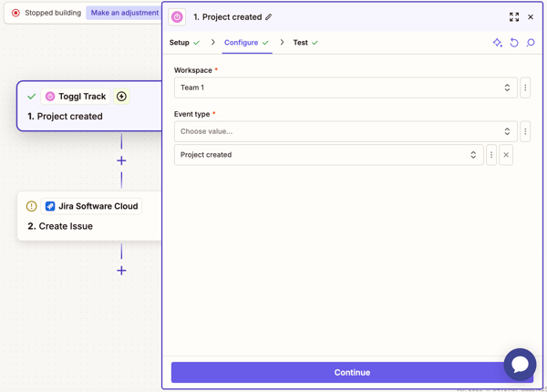Image resolution: width=547 pixels, height=392 pixels.
Task: Click the pencil icon to rename step
Action: tap(269, 17)
